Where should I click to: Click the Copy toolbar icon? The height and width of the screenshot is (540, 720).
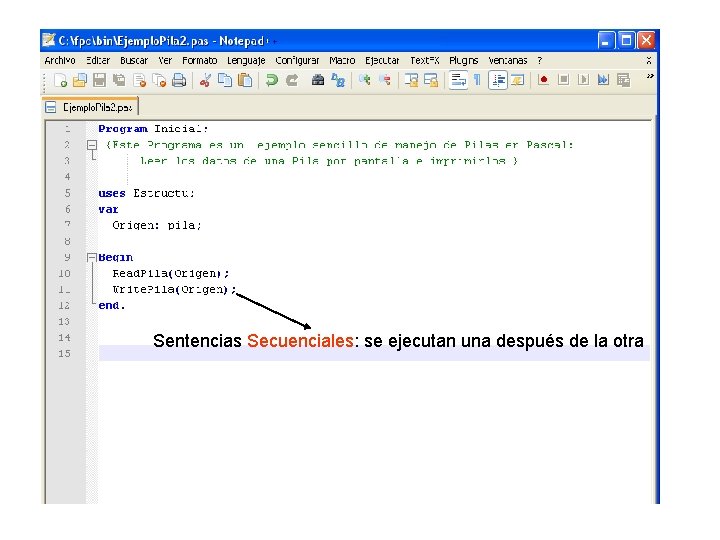(225, 80)
